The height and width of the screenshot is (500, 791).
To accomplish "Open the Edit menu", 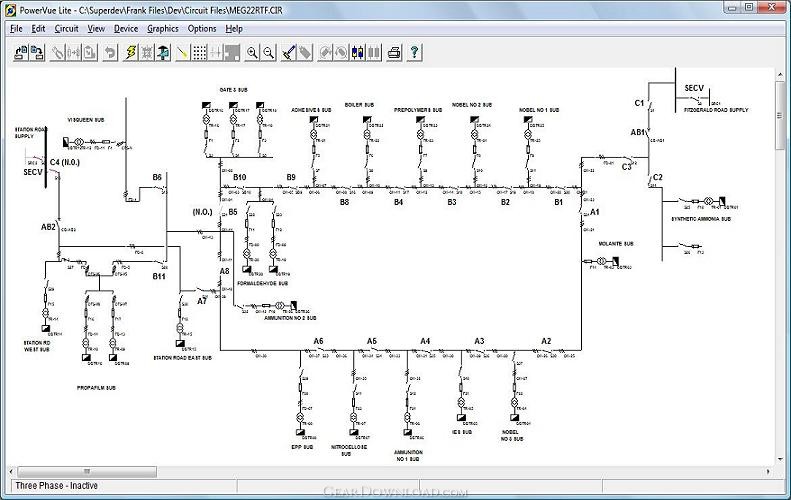I will coord(38,29).
